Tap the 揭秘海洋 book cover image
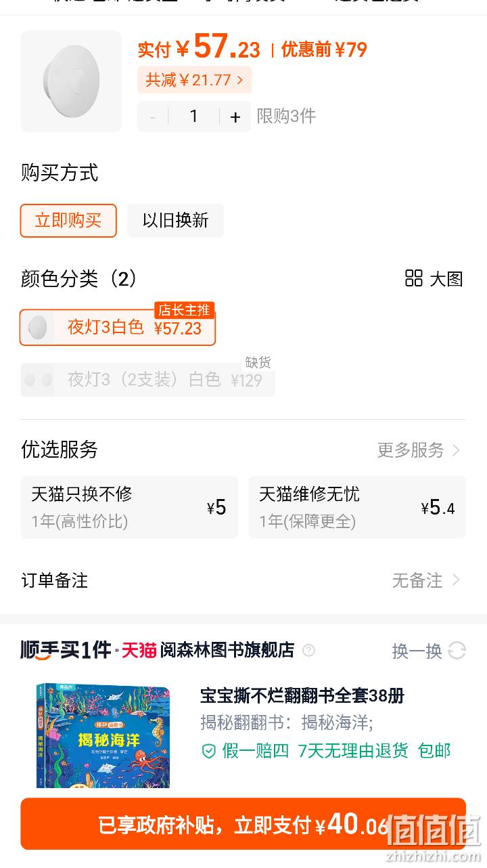Screen dimensions: 487x868 click(x=103, y=735)
